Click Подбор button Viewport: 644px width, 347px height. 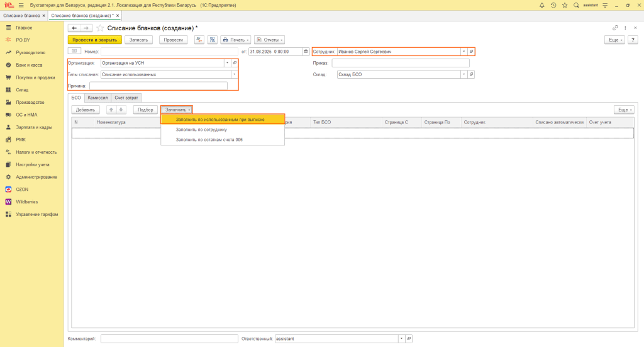(145, 110)
